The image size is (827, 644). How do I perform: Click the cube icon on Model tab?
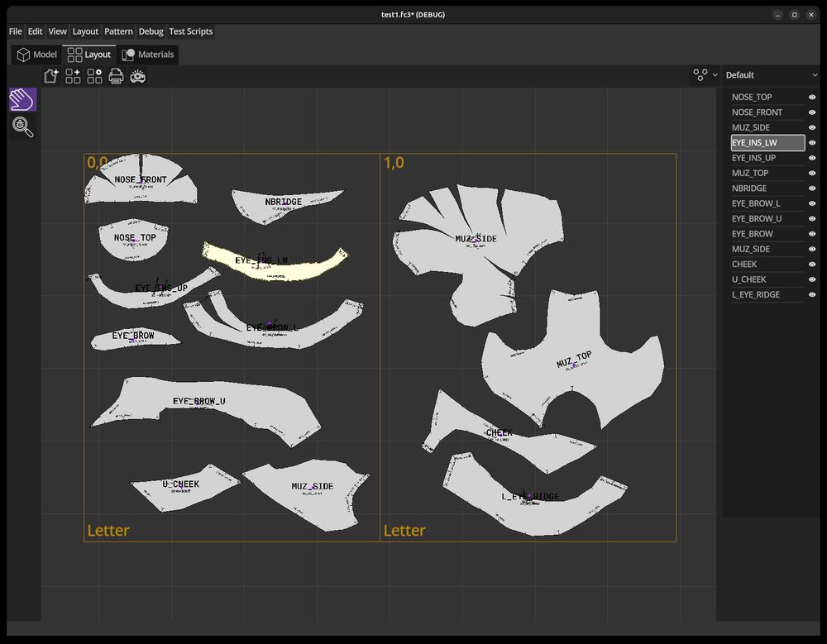(x=23, y=55)
